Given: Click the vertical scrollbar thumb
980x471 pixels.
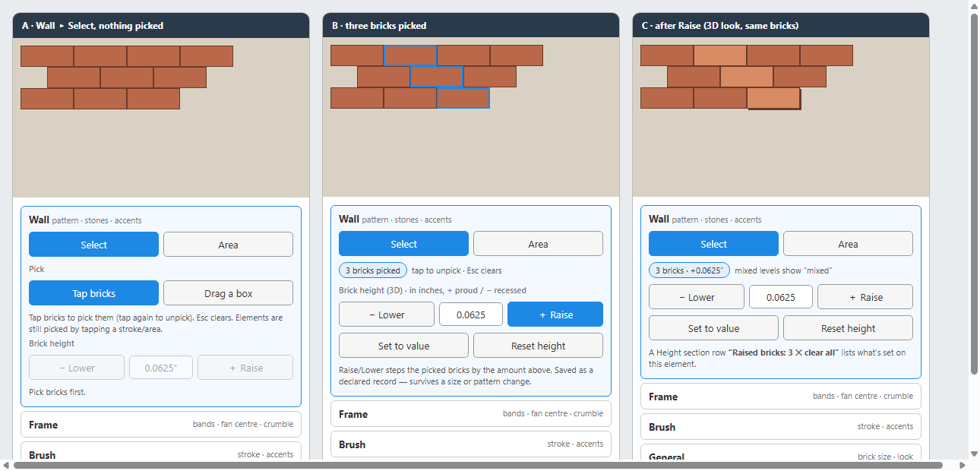Looking at the screenshot, I should [x=974, y=194].
